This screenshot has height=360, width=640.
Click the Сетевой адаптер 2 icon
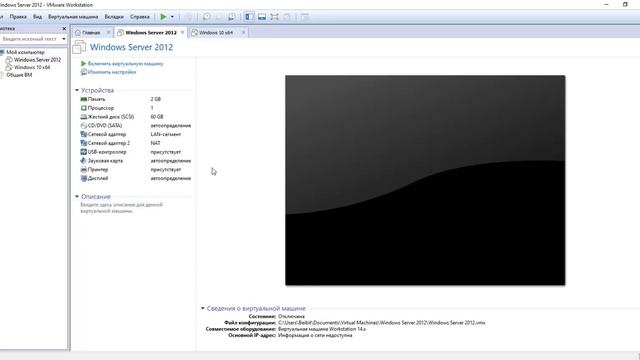(x=84, y=143)
